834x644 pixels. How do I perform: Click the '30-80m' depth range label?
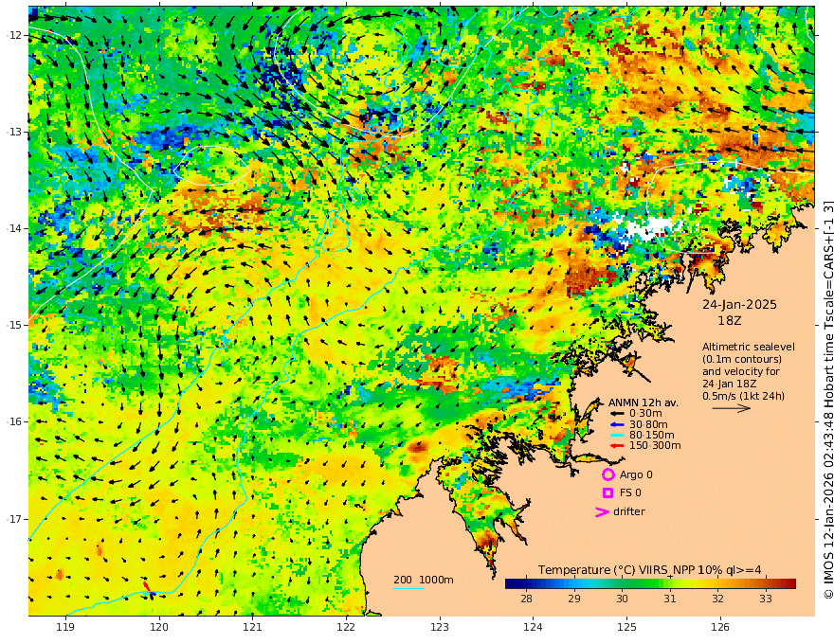pos(648,424)
